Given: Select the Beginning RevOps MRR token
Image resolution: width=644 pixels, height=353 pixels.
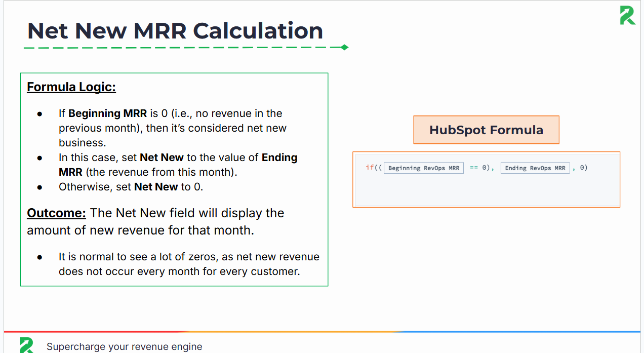Looking at the screenshot, I should (x=424, y=168).
